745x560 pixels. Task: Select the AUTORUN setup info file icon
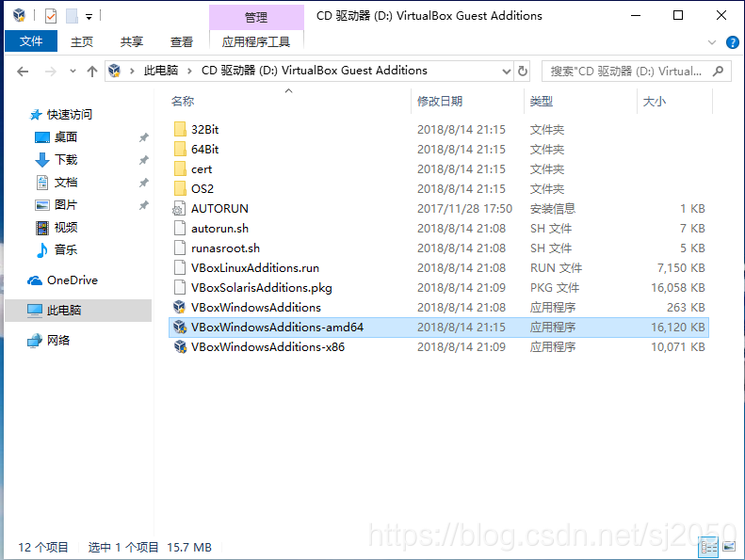click(179, 209)
